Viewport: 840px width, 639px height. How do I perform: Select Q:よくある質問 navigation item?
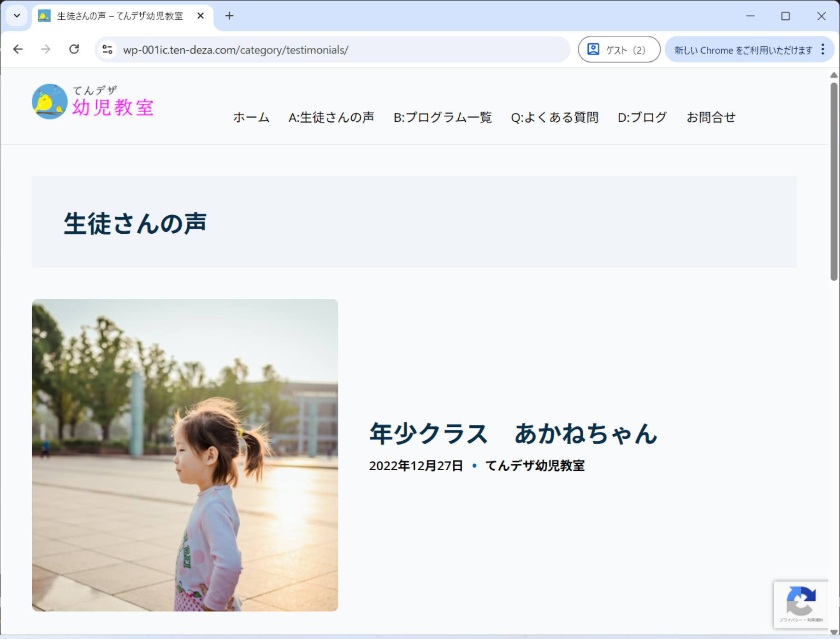pyautogui.click(x=554, y=118)
